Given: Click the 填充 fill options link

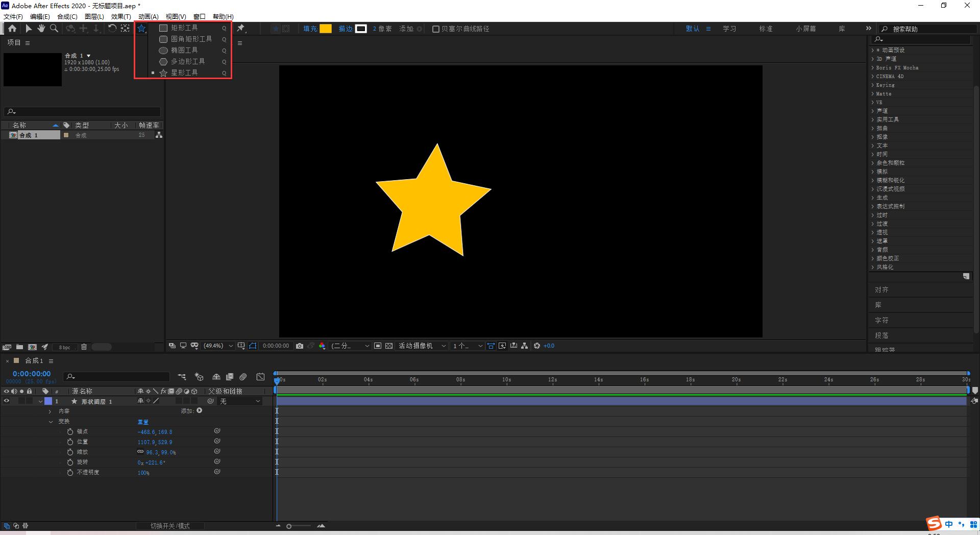Looking at the screenshot, I should coord(310,29).
